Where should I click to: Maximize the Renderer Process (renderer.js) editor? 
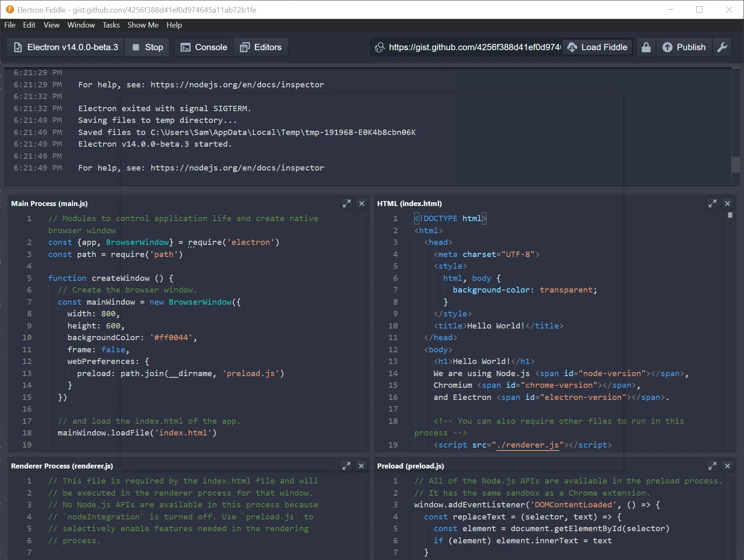pos(347,466)
